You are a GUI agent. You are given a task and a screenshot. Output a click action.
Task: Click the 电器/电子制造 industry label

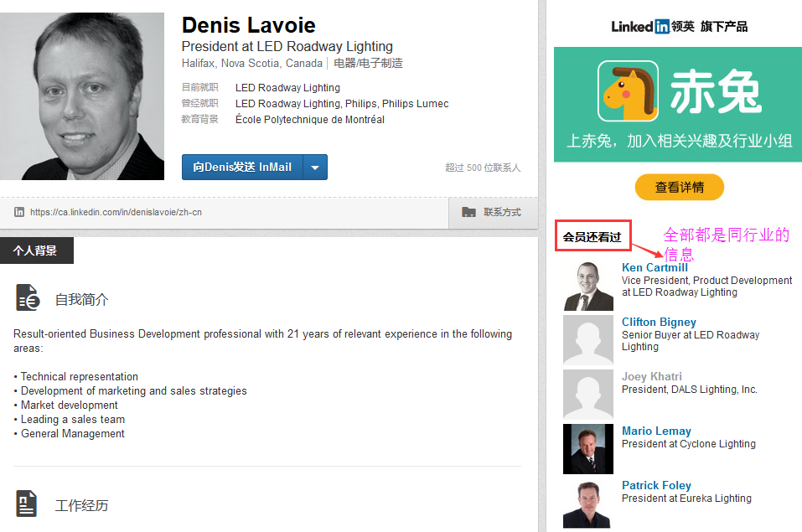(368, 64)
